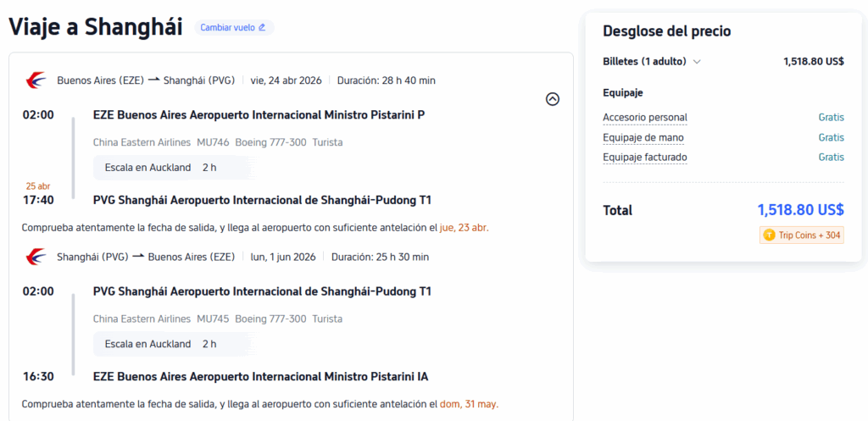This screenshot has height=421, width=868.
Task: Open return Escala en Auckland stop details
Action: coord(160,344)
